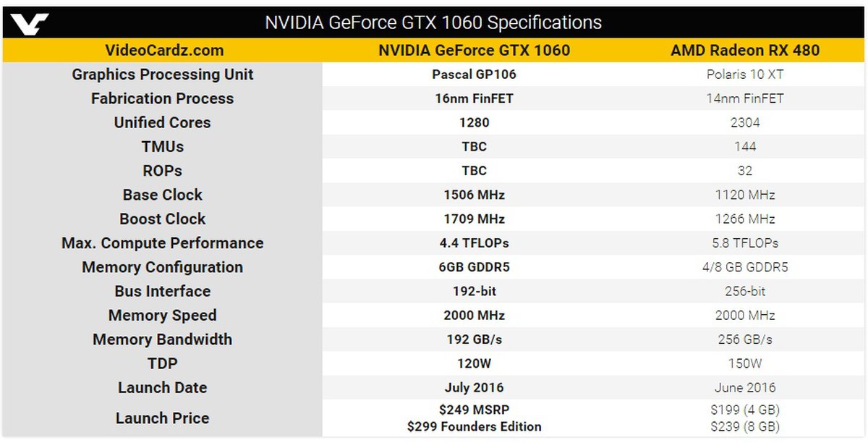Click the Polaris 10 XT cell
868x443 pixels.
(x=745, y=75)
